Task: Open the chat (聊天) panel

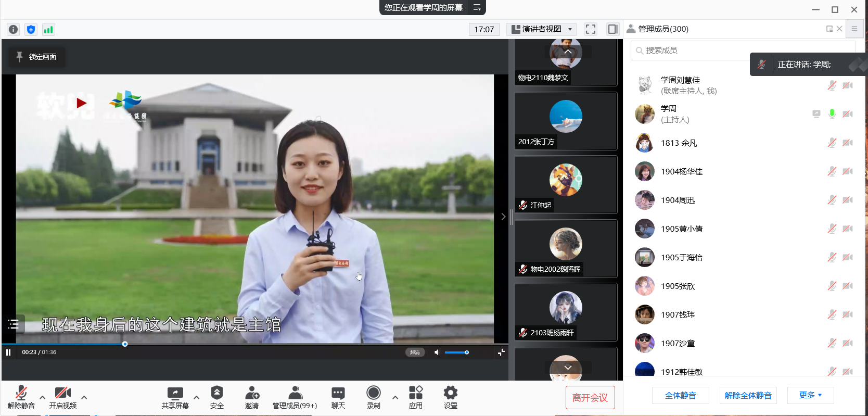Action: pos(338,398)
